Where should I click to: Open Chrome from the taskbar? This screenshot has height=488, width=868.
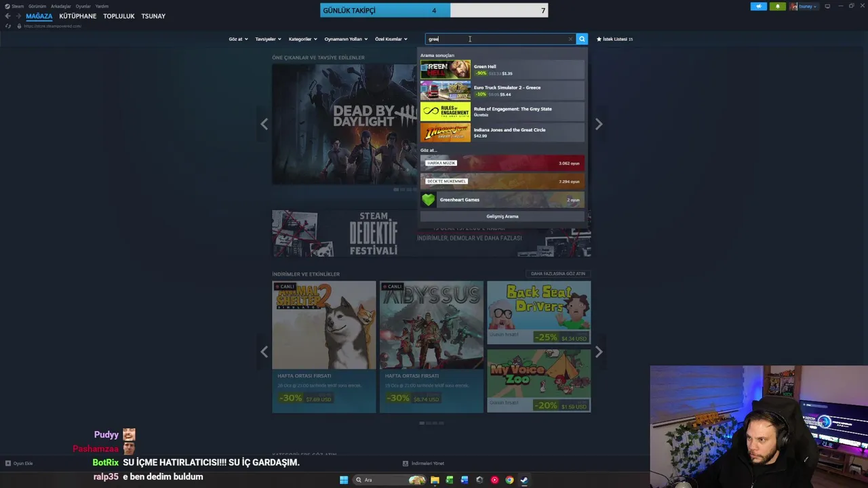click(x=509, y=480)
